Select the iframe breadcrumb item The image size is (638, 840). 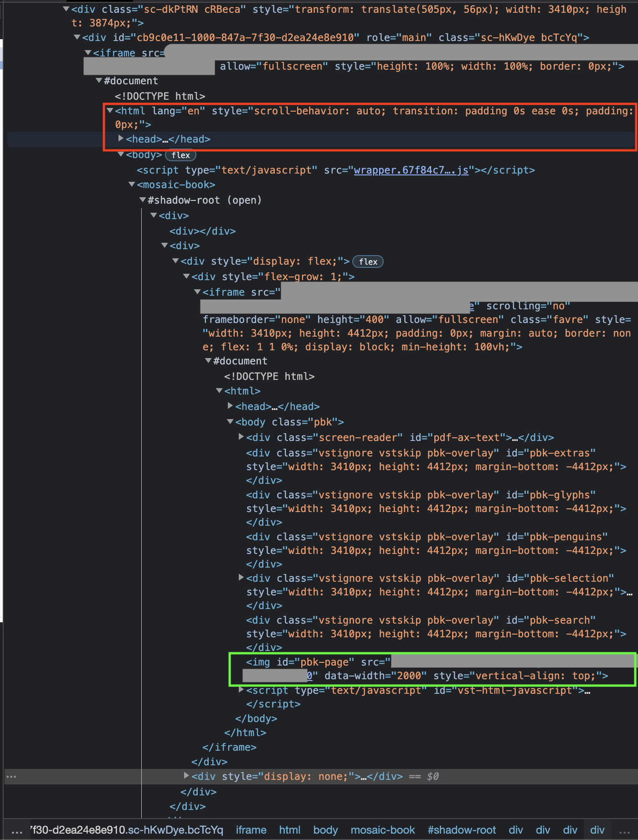pos(251,830)
